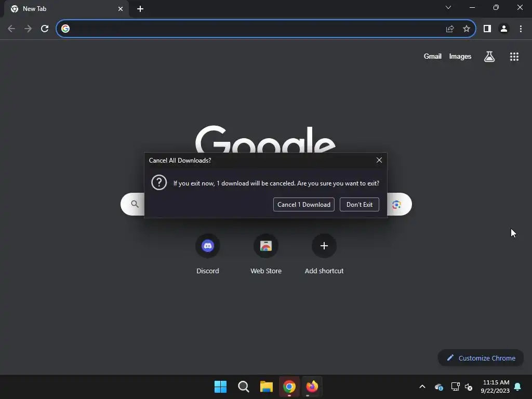Close the Cancel All Downloads dialog
Viewport: 532px width, 399px height.
(x=379, y=160)
